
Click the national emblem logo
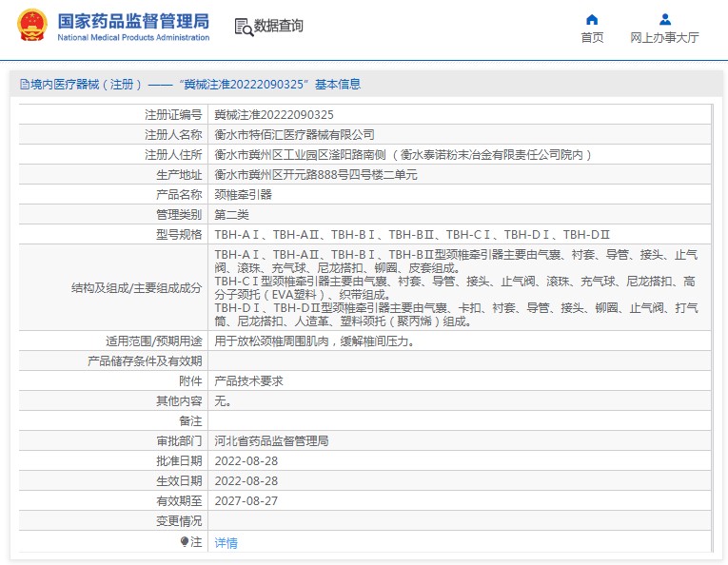[32, 25]
